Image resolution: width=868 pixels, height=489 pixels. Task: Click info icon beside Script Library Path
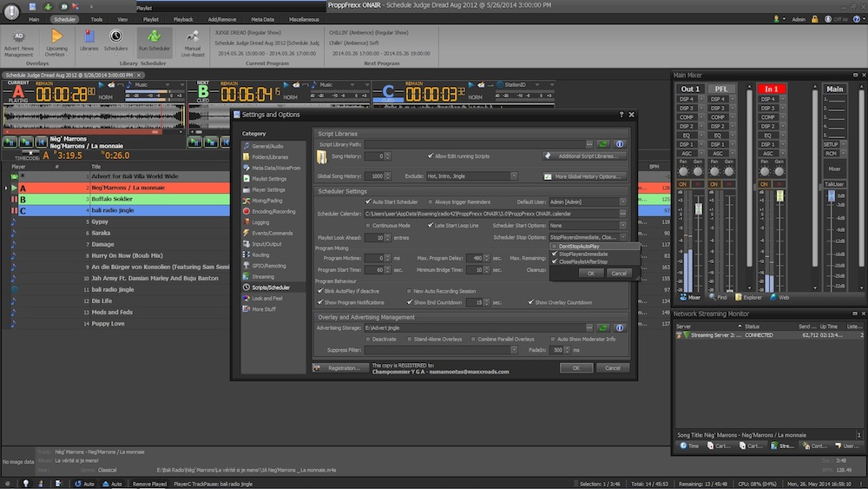tap(620, 144)
